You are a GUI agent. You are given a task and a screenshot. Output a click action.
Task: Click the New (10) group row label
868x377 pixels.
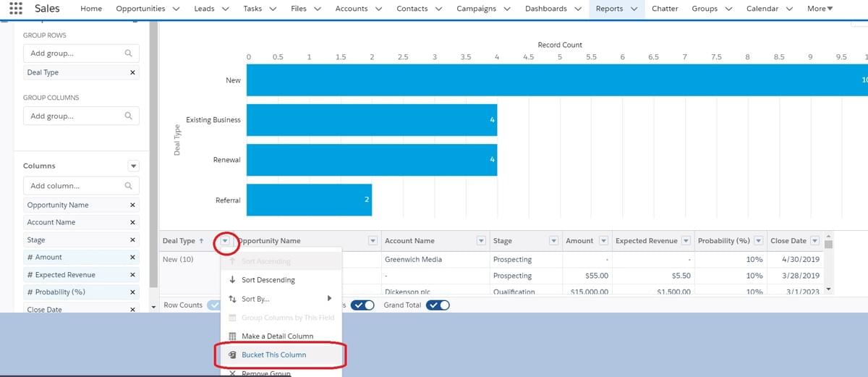pyautogui.click(x=178, y=259)
